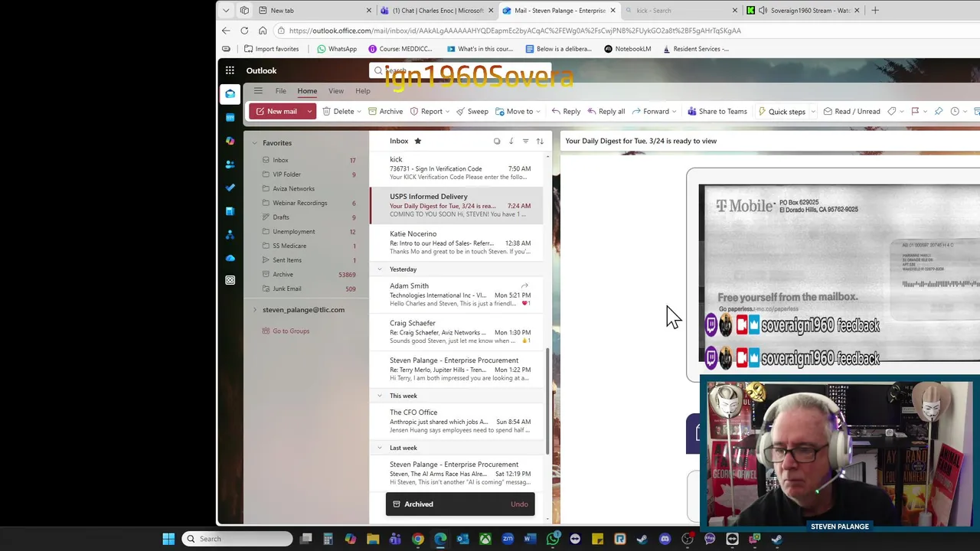Switch to the Home ribbon tab
This screenshot has width=980, height=551.
(307, 91)
